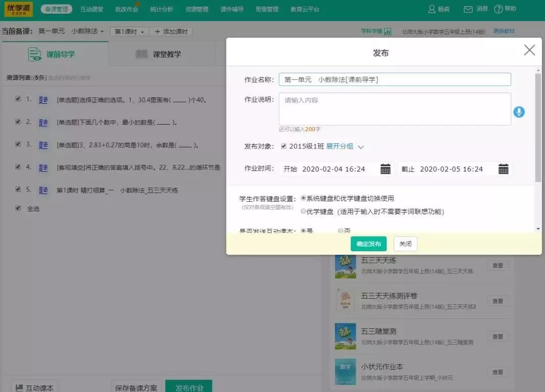Open the 备课管理 menu
The image size is (545, 392).
pos(57,9)
